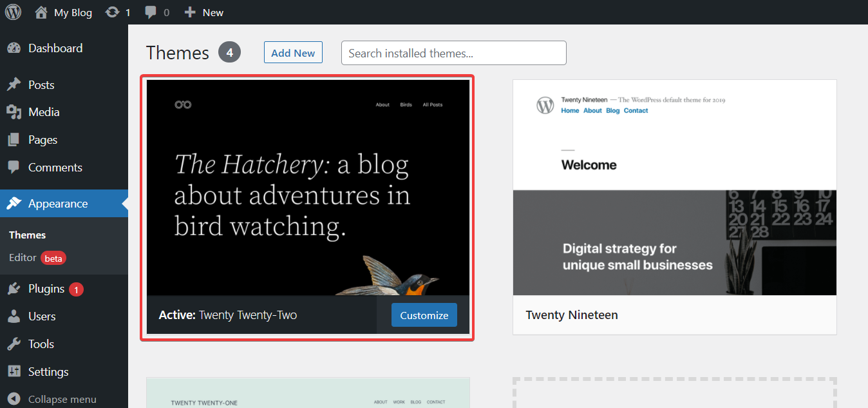Click the Plugins update count badge
The width and height of the screenshot is (868, 408).
coord(76,289)
